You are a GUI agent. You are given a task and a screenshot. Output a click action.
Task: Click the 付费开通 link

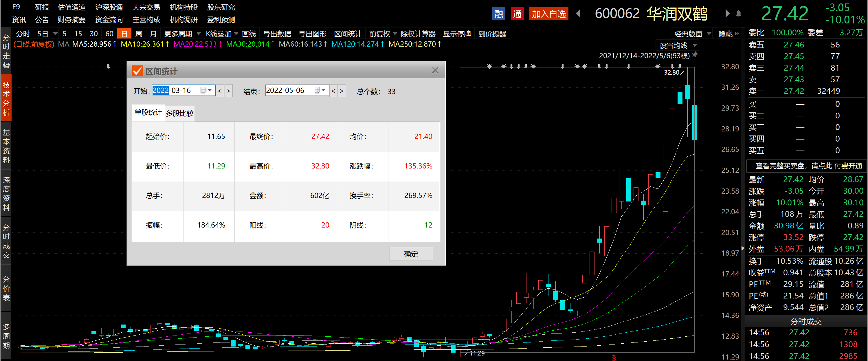coord(848,166)
